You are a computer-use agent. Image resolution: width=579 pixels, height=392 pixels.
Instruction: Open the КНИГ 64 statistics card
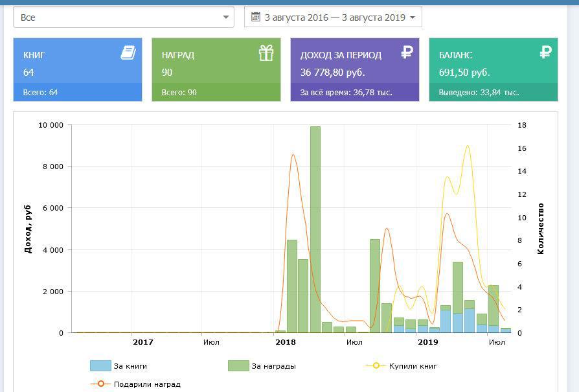click(78, 63)
